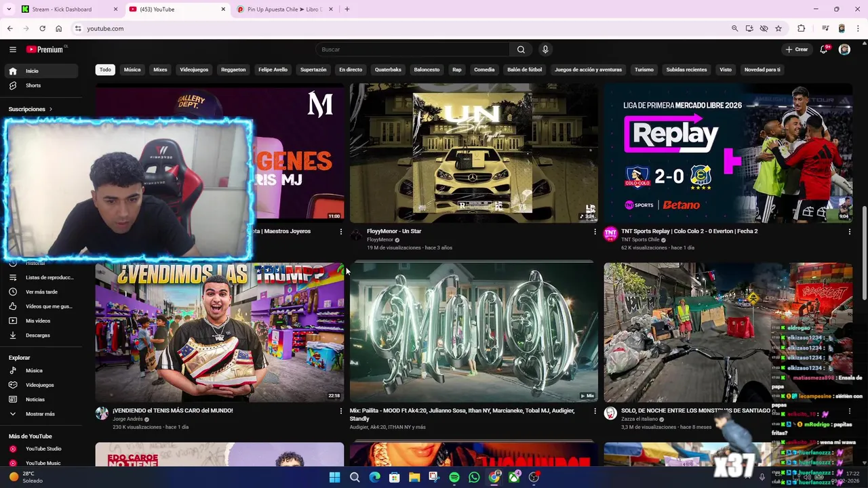Image resolution: width=868 pixels, height=488 pixels.
Task: Open options menu for FloyyMenor - Un Star
Action: click(x=595, y=232)
